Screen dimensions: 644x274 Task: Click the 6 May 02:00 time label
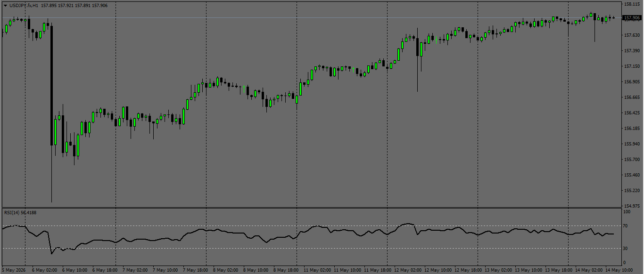click(44, 270)
